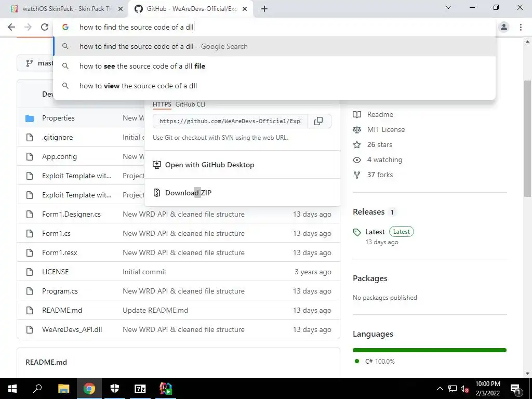
Task: Open Program.cs file
Action: pyautogui.click(x=60, y=291)
